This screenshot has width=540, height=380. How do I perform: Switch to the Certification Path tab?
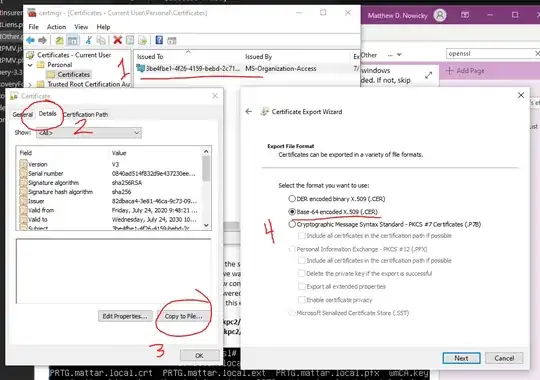[85, 114]
